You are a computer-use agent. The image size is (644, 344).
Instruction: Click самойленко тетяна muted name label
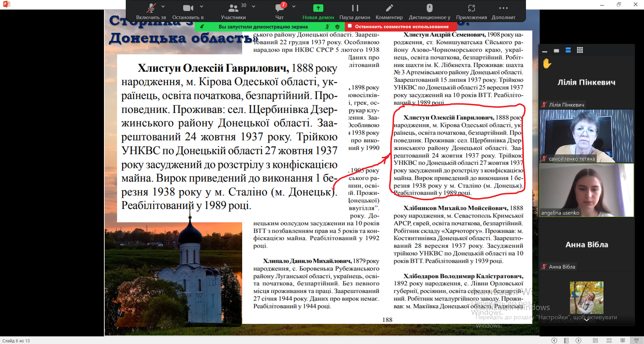(568, 159)
